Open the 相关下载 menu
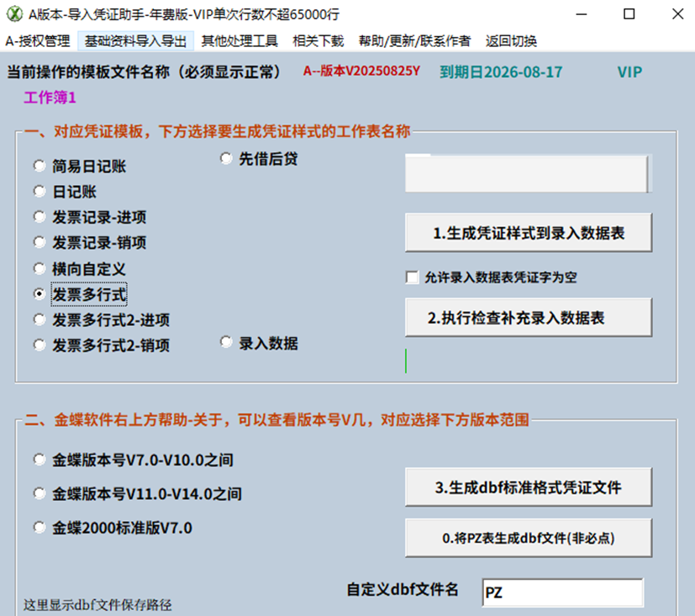Image resolution: width=695 pixels, height=616 pixels. pos(318,39)
